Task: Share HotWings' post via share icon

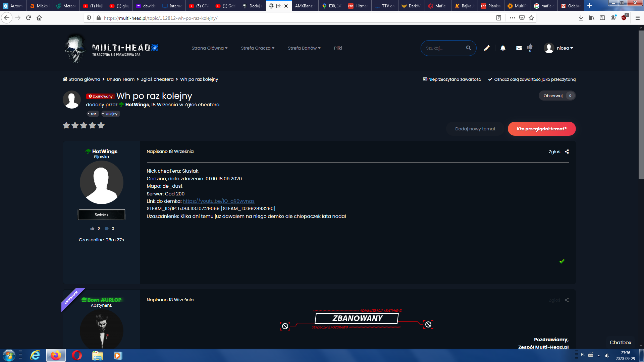Action: click(567, 152)
